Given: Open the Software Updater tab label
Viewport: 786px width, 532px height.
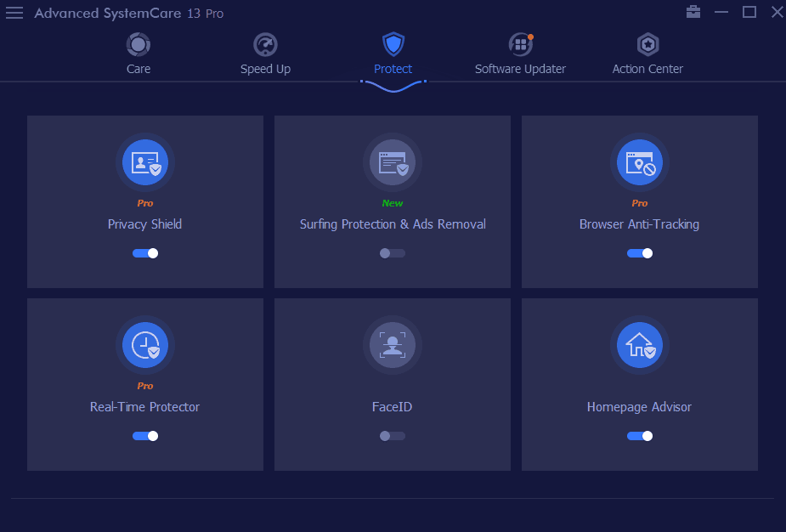Looking at the screenshot, I should tap(520, 69).
